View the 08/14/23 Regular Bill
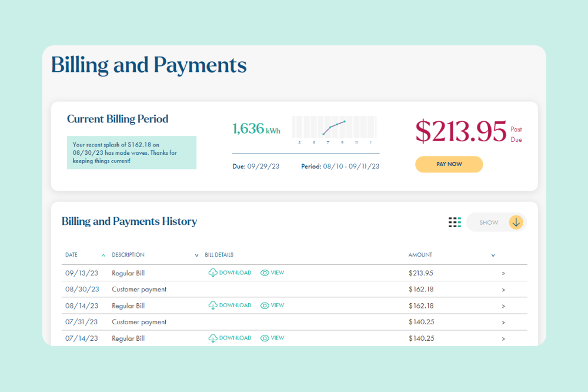This screenshot has height=392, width=588. point(272,305)
